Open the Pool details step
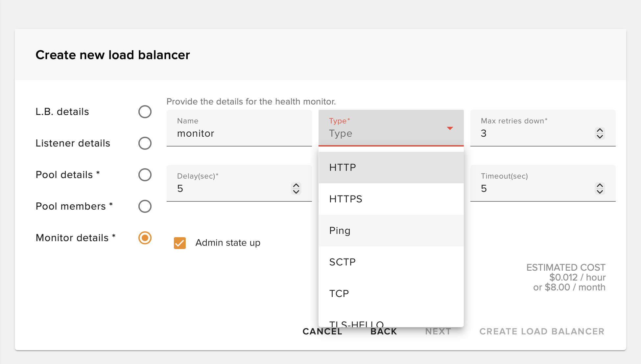 [145, 175]
